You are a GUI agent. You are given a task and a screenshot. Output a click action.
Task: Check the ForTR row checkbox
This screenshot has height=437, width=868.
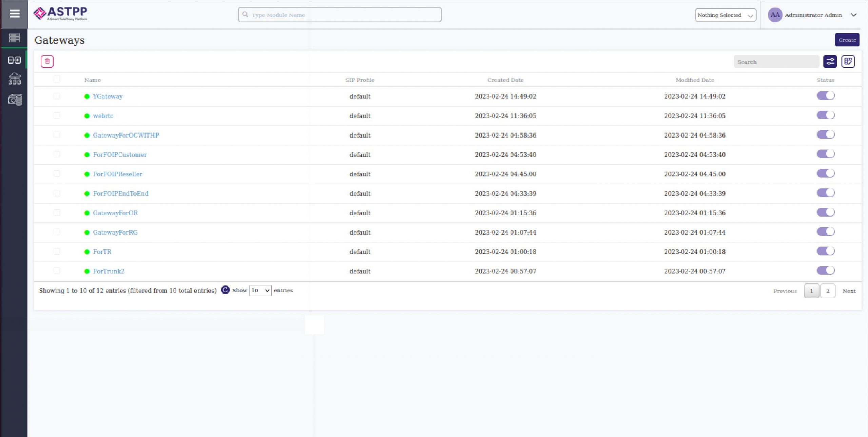click(x=57, y=252)
